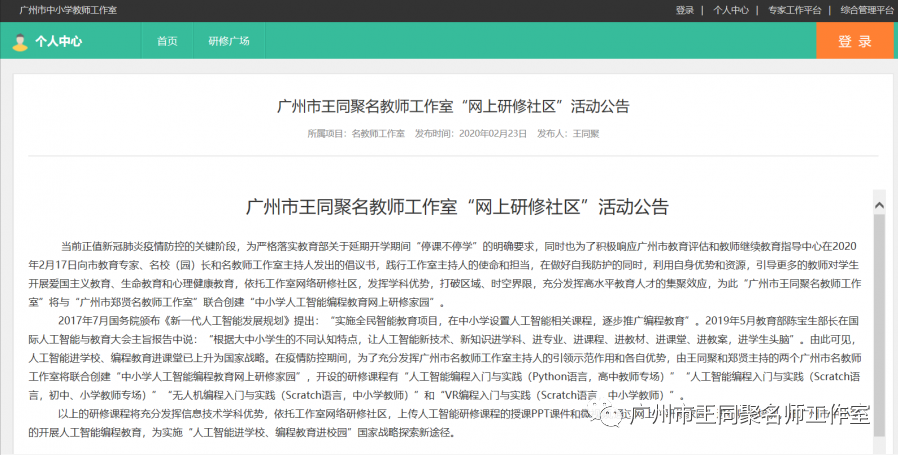Open the 首页 navigation tab
Viewport: 898px width, 455px height.
pyautogui.click(x=167, y=42)
